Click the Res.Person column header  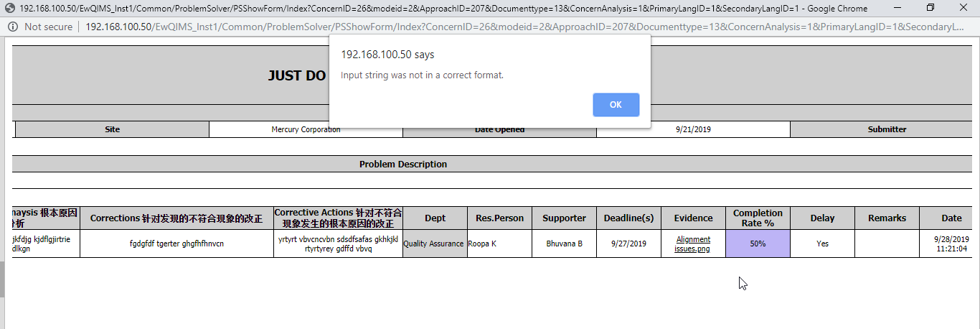coord(499,218)
